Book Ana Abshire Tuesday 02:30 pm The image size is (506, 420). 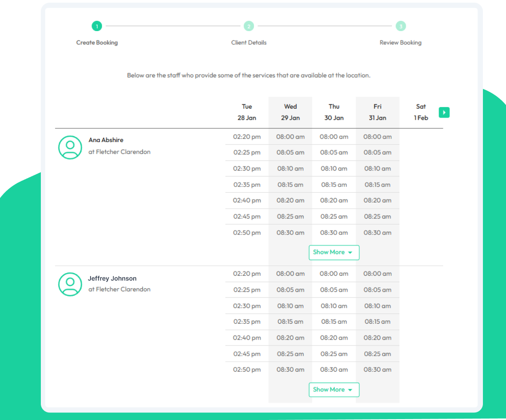[247, 169]
